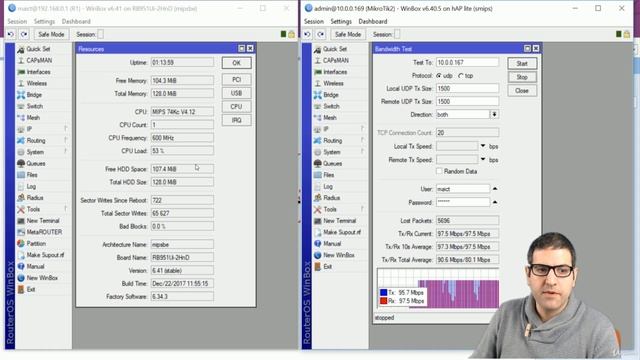The image size is (640, 360).
Task: Open Files in left WinBox sidebar
Action: (32, 175)
